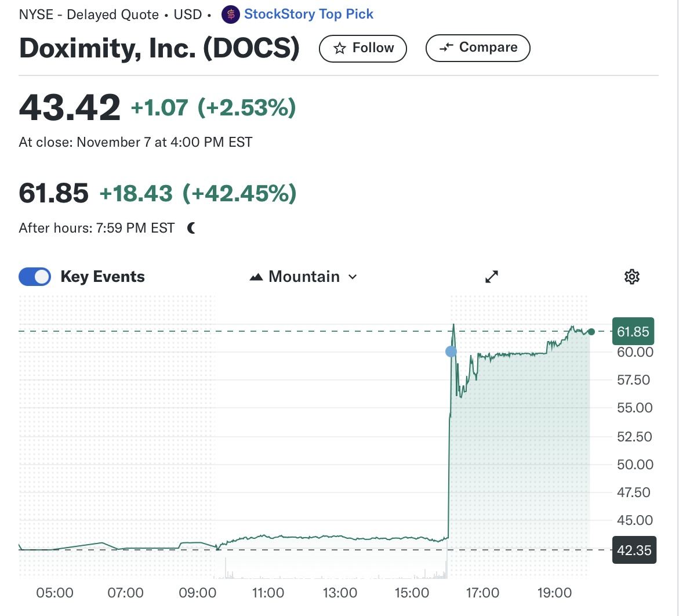
Task: Click the 05:00 time axis label
Action: click(55, 593)
